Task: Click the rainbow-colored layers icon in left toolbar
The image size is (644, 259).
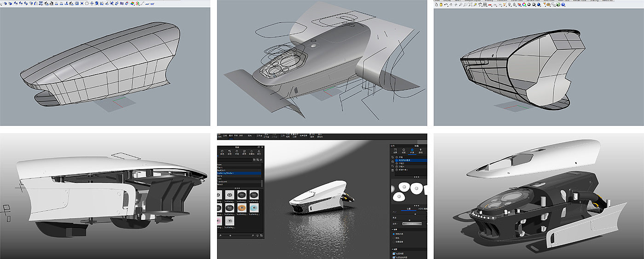Action: pyautogui.click(x=132, y=4)
